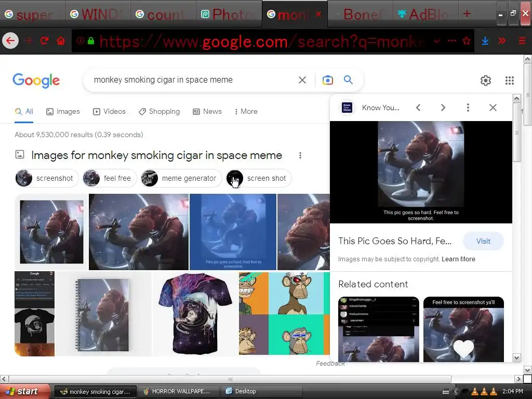532x399 pixels.
Task: Switch to the AdBlock browser tab
Action: click(425, 14)
